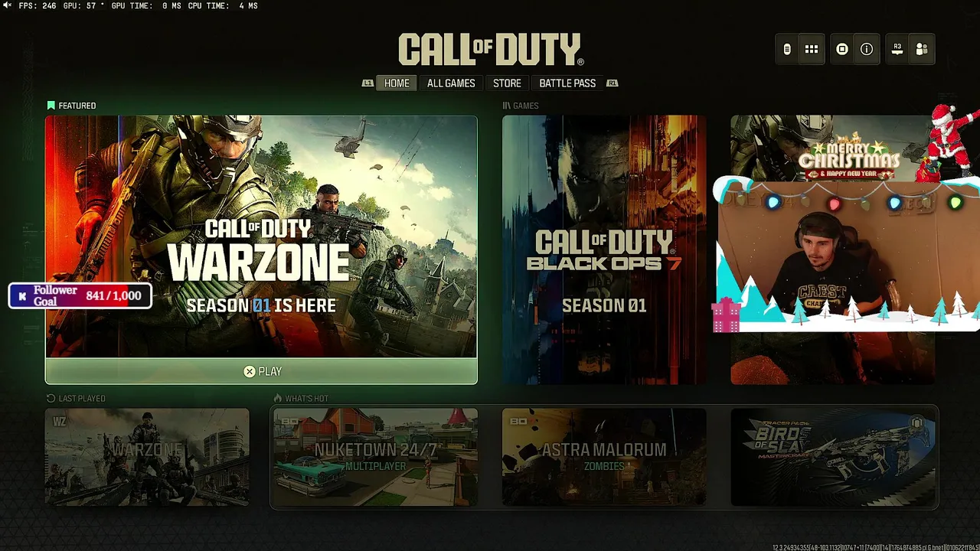The height and width of the screenshot is (551, 980).
Task: Click the Last Played refresh icon
Action: click(x=51, y=398)
